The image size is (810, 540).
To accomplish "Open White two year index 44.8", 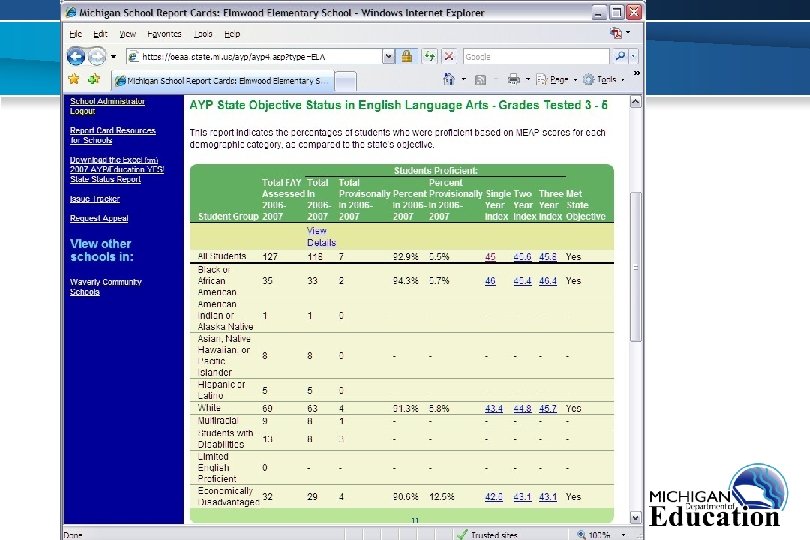I will 522,408.
